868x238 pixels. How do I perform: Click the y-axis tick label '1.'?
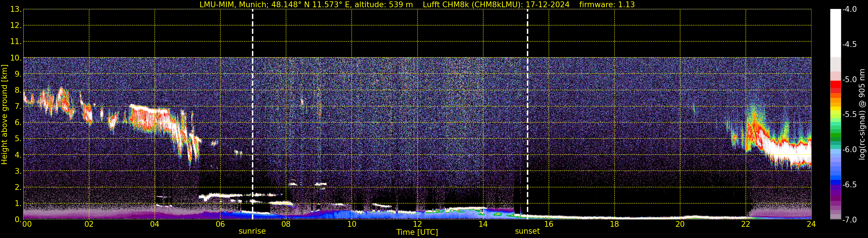18,204
